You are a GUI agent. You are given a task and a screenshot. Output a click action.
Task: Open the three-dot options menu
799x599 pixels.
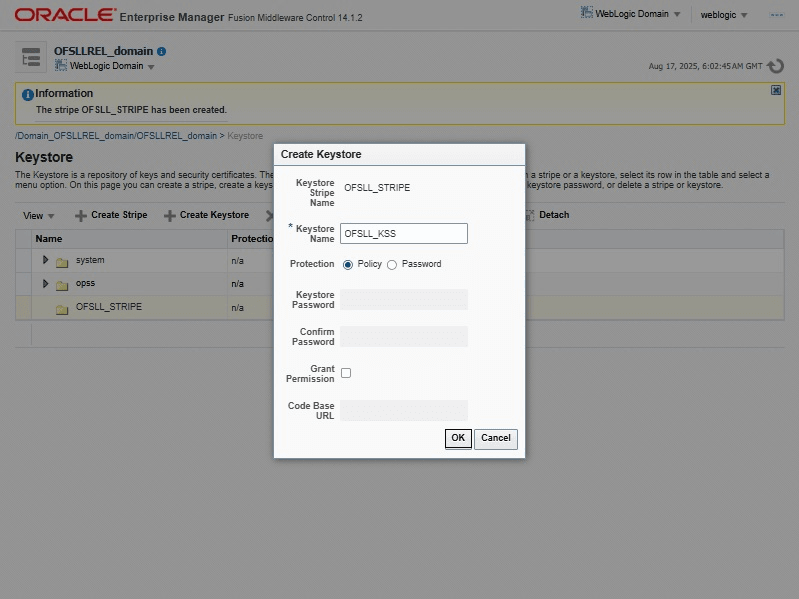pos(777,15)
